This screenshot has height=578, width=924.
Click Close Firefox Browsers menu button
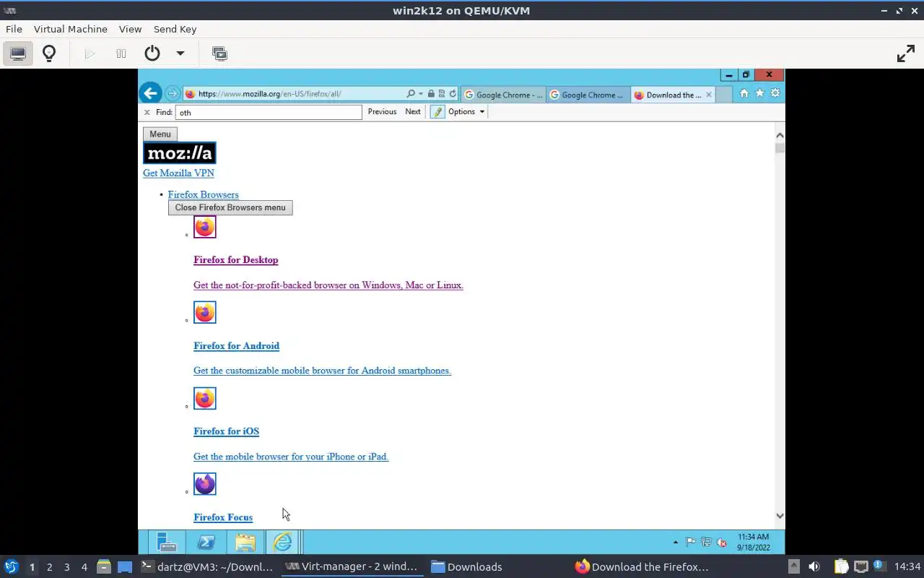tap(230, 207)
